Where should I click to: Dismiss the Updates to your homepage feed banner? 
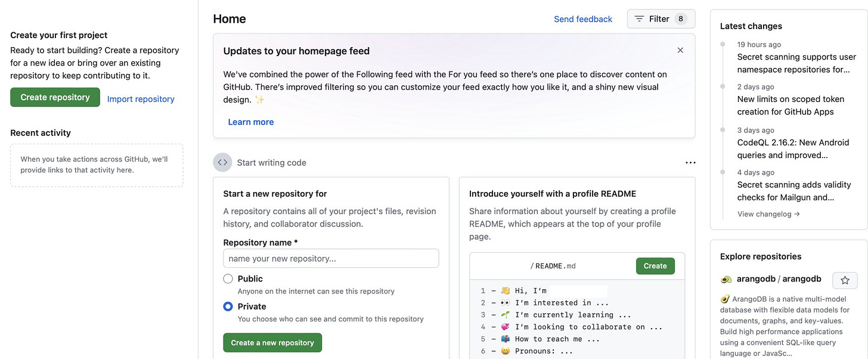680,50
